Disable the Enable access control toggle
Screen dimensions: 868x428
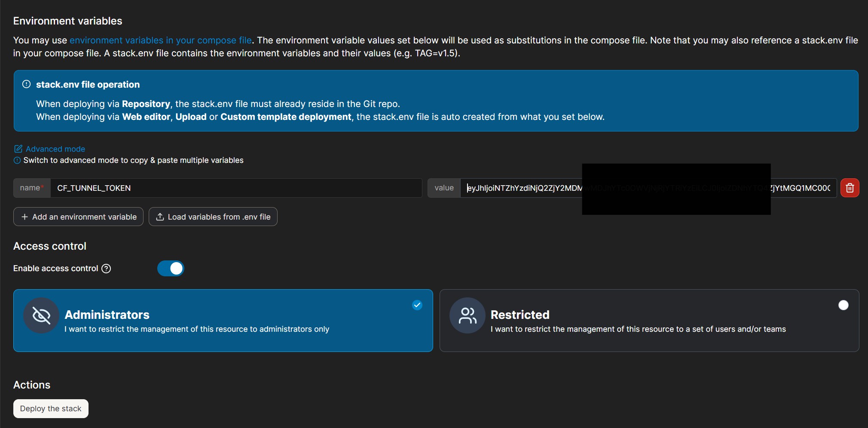coord(171,268)
